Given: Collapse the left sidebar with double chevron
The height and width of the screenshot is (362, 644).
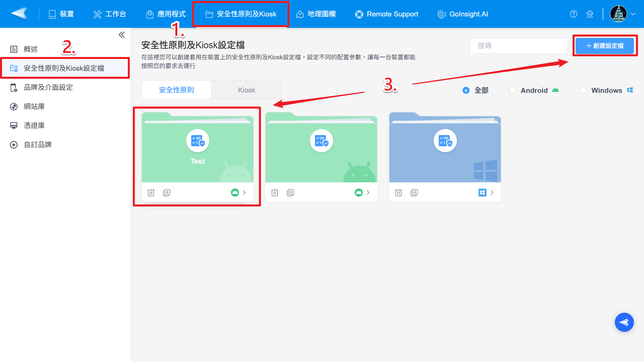Looking at the screenshot, I should pyautogui.click(x=122, y=35).
